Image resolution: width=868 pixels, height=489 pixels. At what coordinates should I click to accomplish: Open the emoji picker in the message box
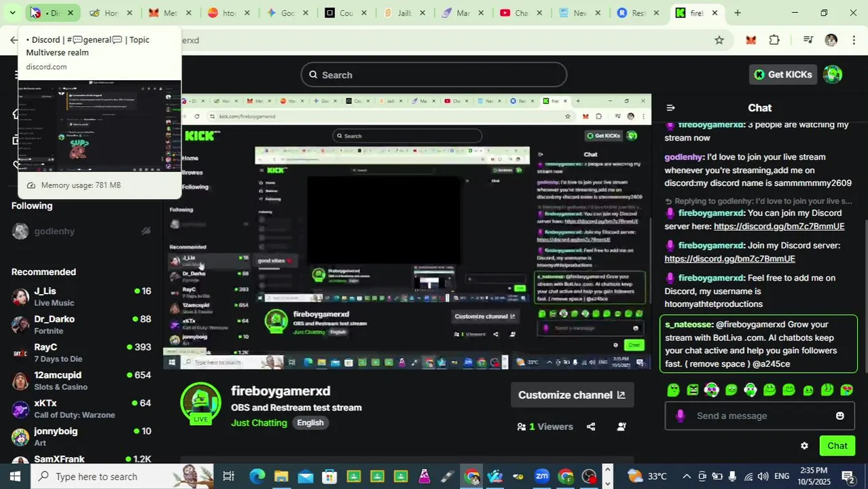[x=840, y=416]
